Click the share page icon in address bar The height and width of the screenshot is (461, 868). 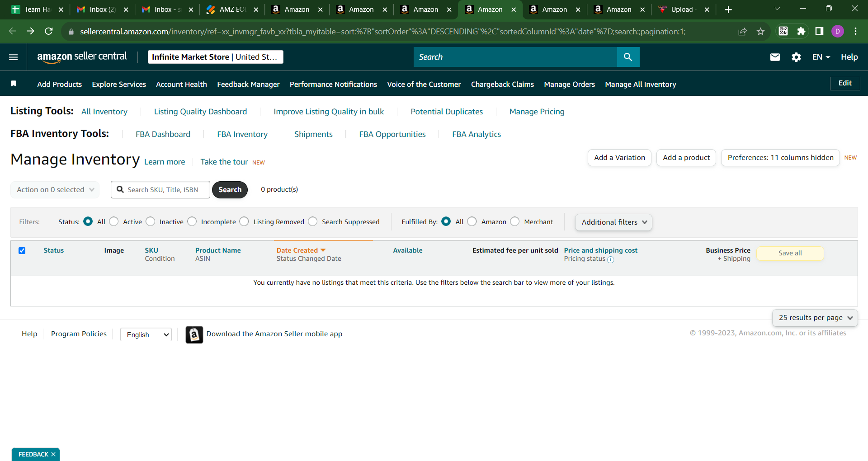tap(742, 31)
